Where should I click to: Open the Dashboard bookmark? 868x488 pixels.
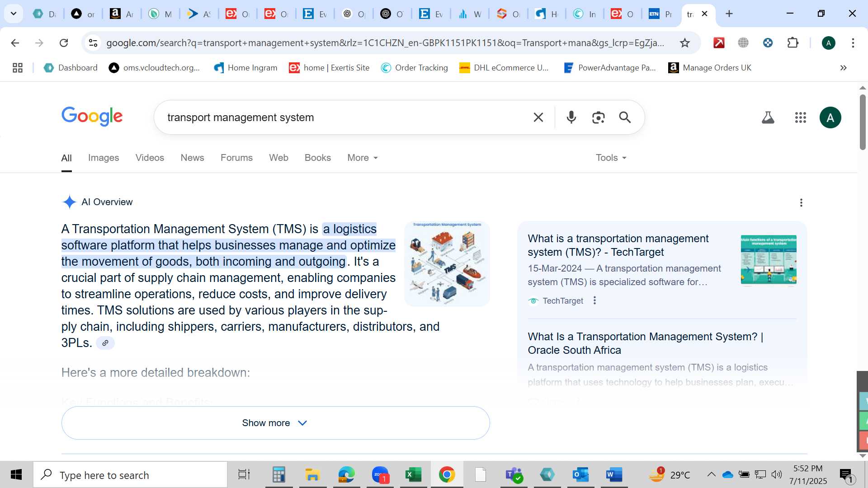[71, 68]
